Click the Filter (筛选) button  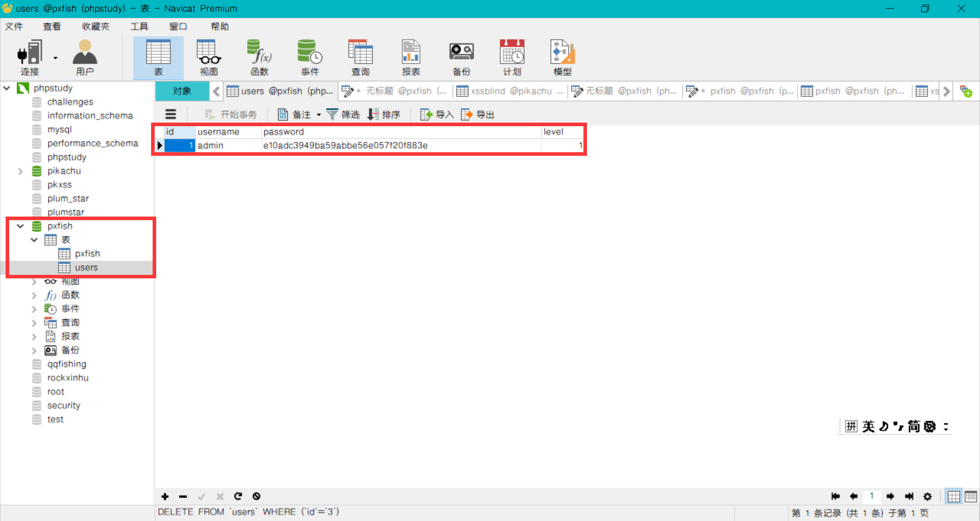tap(343, 114)
